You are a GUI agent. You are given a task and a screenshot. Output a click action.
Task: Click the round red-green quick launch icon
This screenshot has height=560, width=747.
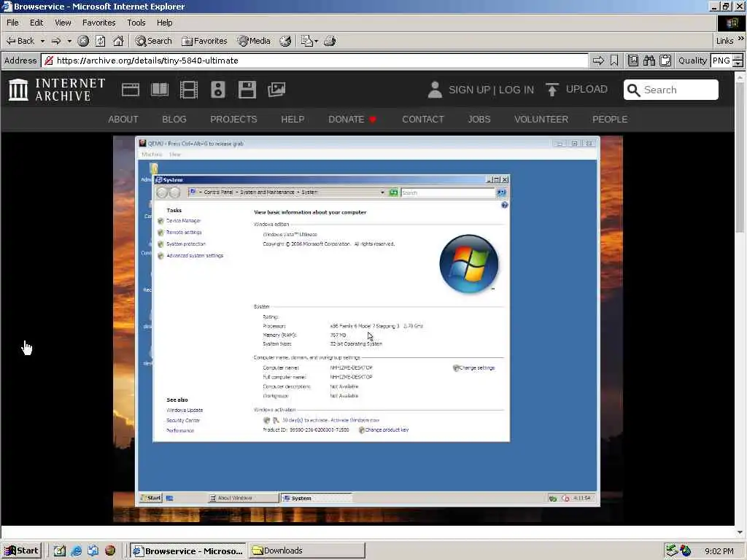tap(110, 551)
